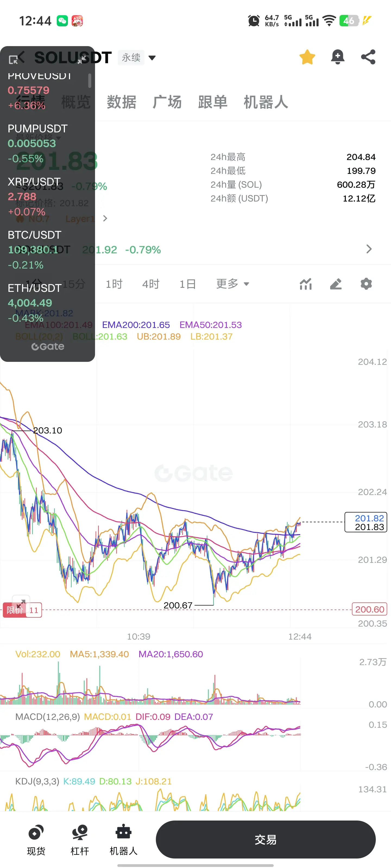Viewport: 391px width, 868px height.
Task: Tap the 203.10 high marker on chart
Action: [48, 430]
